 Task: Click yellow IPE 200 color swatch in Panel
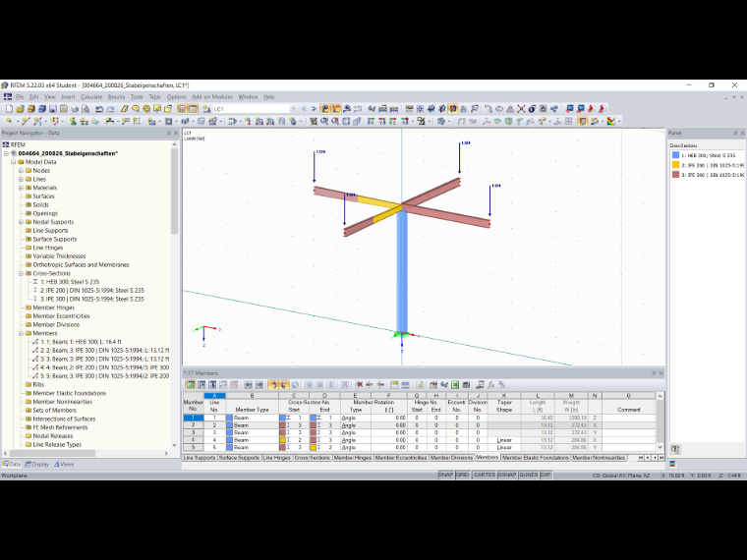tap(675, 165)
